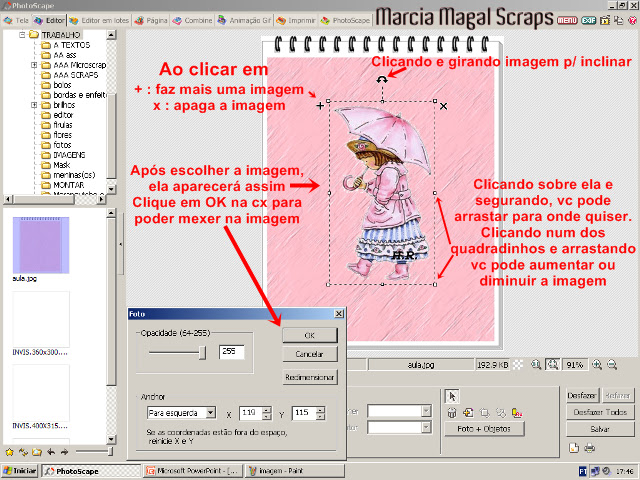Click the plus handle to duplicate image

tap(320, 106)
